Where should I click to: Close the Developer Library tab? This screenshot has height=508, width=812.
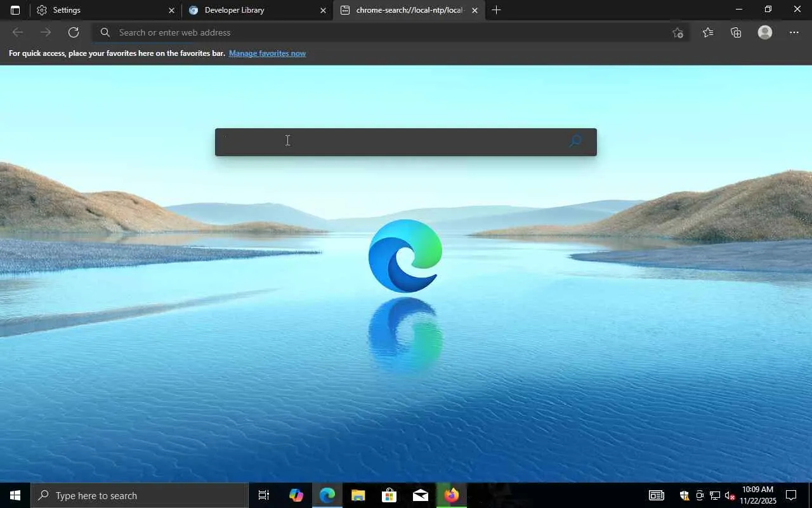click(323, 10)
